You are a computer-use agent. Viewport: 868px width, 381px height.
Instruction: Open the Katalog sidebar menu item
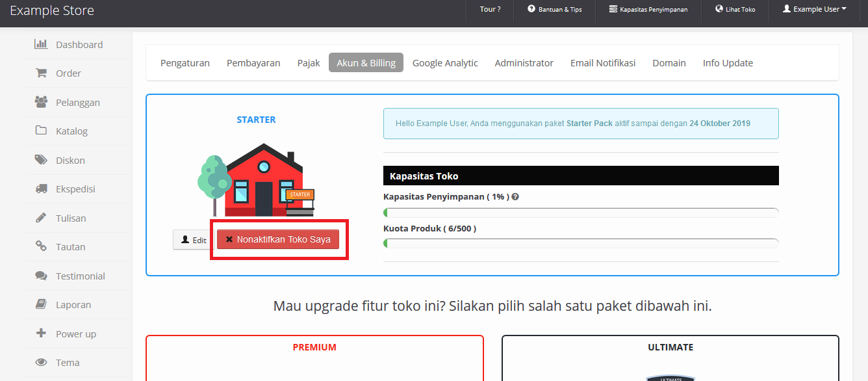click(79, 131)
